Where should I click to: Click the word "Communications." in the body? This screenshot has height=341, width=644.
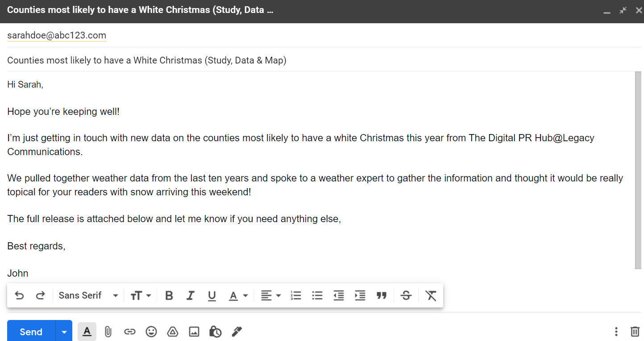[x=45, y=152]
